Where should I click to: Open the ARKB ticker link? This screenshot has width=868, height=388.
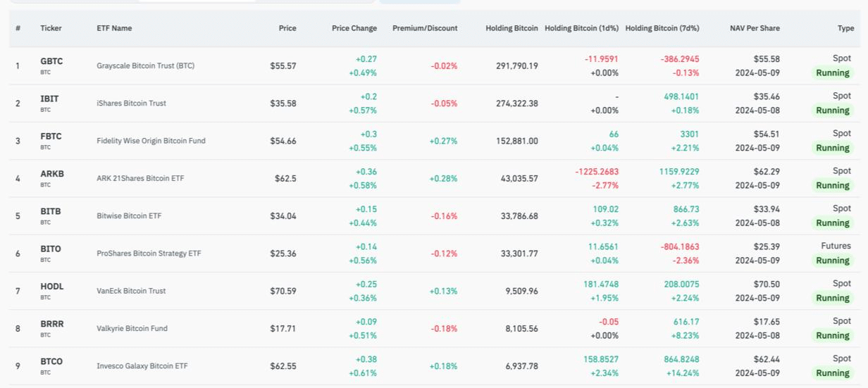tap(52, 174)
